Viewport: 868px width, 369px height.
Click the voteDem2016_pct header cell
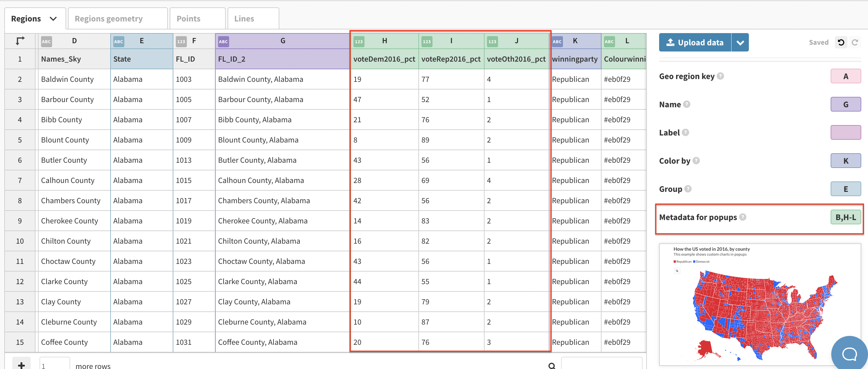tap(384, 59)
